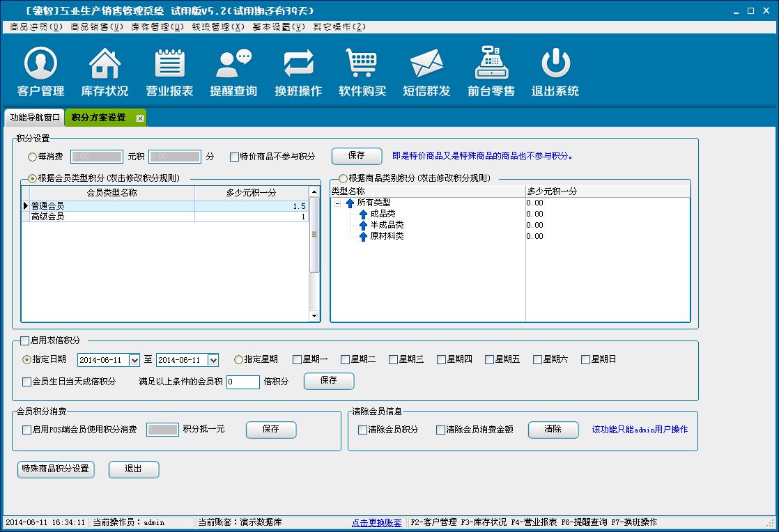Viewport: 779px width, 532px height.
Task: Check 特价商品不参与积分 option
Action: [x=235, y=157]
